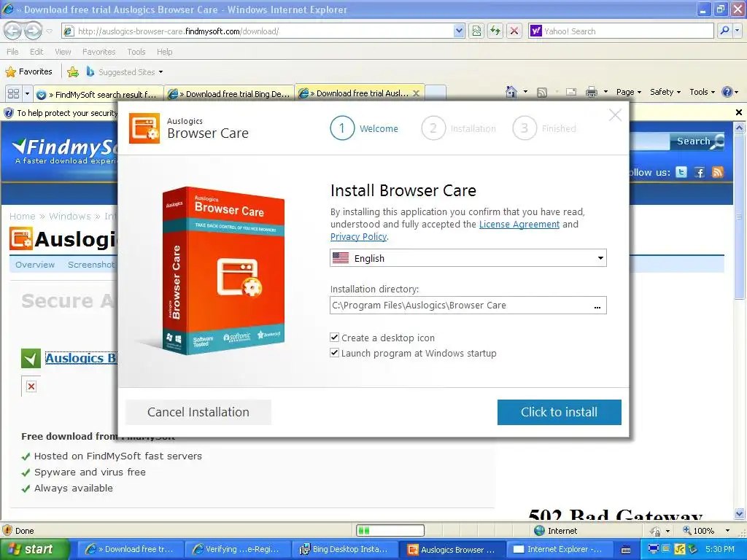Close the information bar with X

739,112
